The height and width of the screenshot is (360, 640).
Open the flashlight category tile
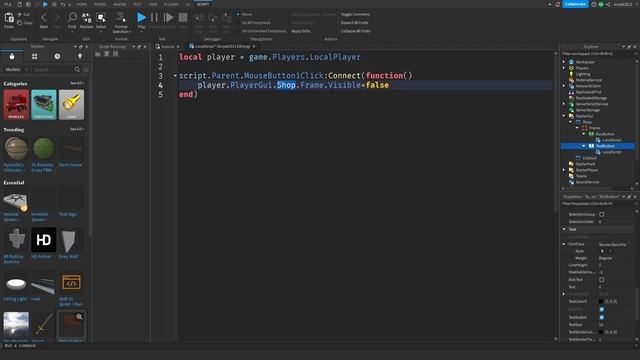[x=71, y=105]
